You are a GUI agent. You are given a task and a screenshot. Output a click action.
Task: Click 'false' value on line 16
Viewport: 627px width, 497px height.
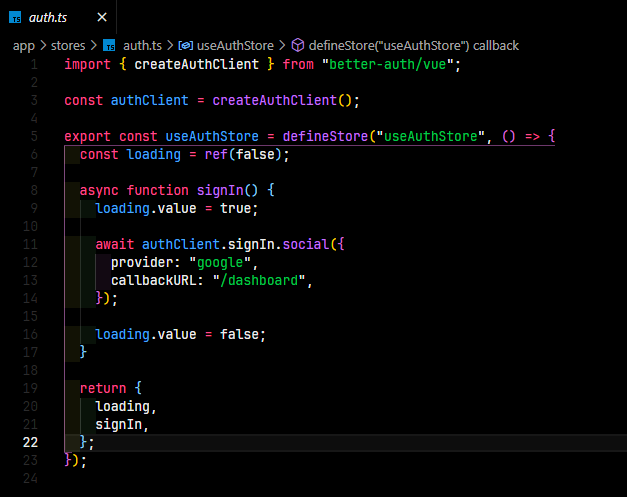point(239,334)
